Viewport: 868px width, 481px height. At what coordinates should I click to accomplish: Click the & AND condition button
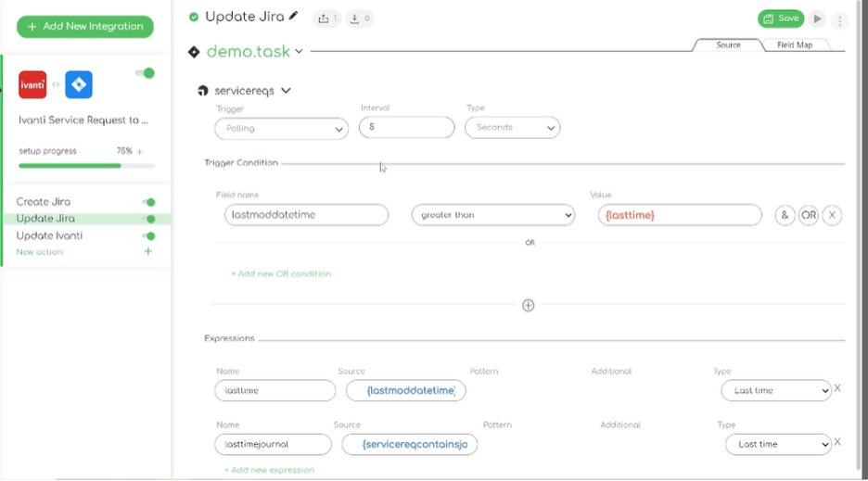pyautogui.click(x=785, y=215)
